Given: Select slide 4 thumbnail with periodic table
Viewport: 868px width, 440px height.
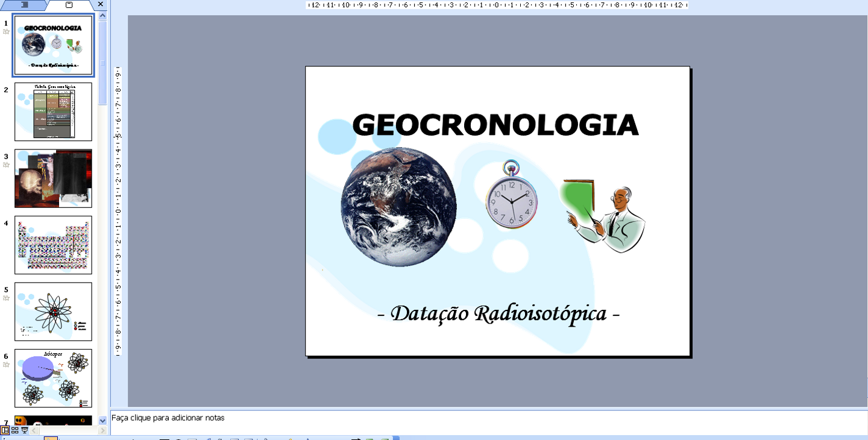Looking at the screenshot, I should pos(53,245).
